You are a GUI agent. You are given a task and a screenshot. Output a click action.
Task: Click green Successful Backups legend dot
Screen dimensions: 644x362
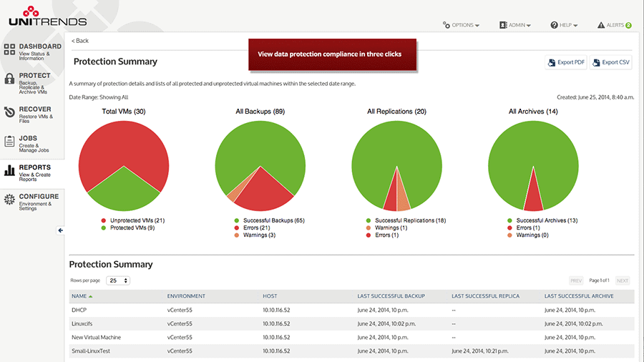(x=237, y=220)
